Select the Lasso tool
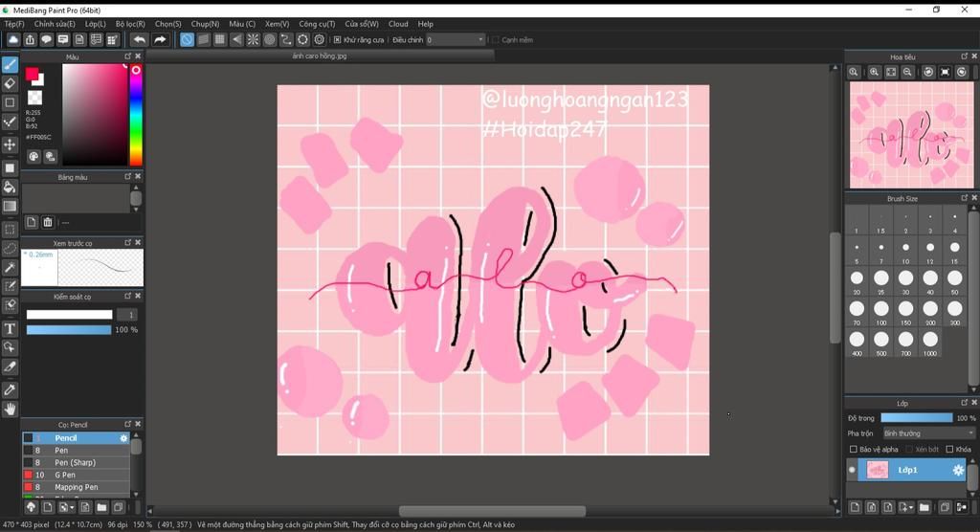 pos(10,248)
